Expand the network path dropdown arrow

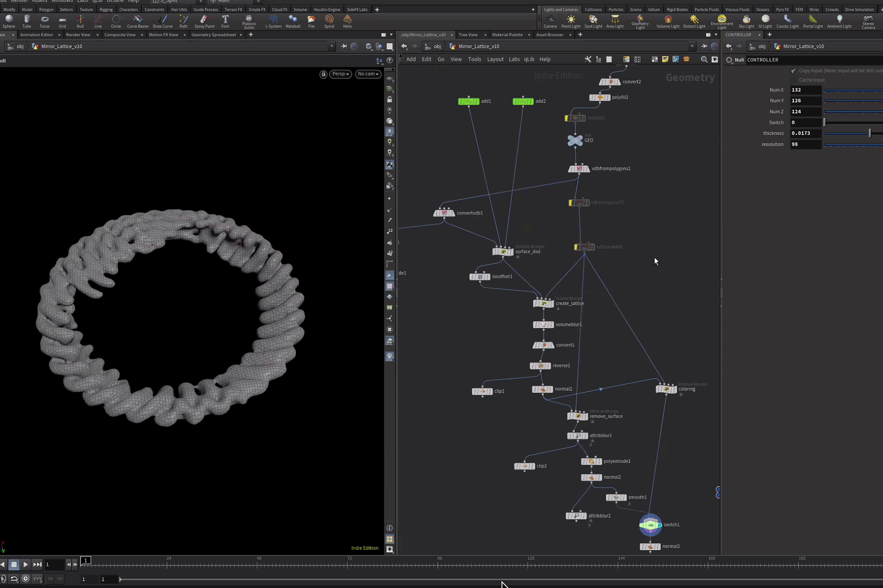tap(692, 46)
